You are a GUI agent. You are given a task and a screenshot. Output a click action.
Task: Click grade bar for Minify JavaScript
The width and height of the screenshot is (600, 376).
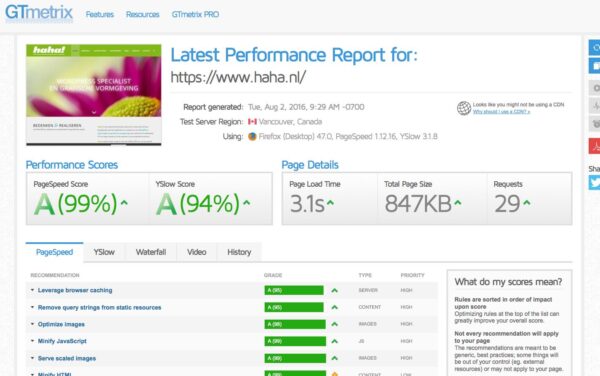[295, 341]
